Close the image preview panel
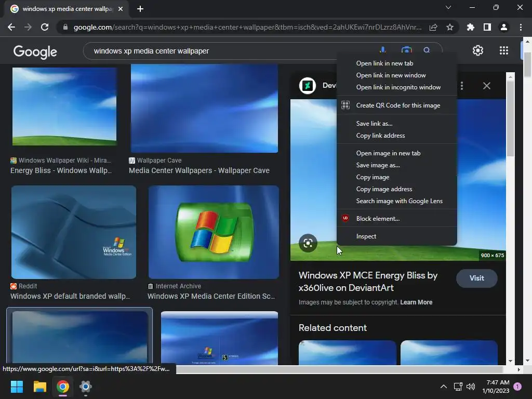 pyautogui.click(x=486, y=86)
